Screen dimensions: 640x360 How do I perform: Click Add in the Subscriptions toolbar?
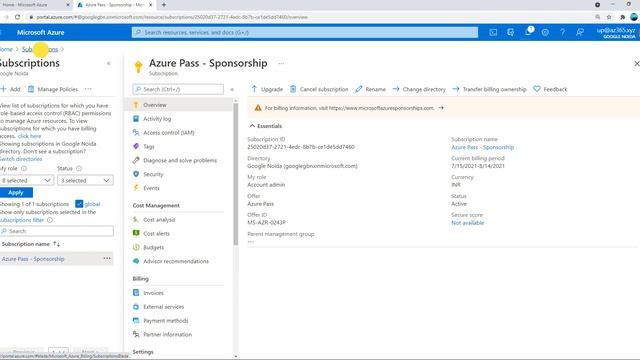pyautogui.click(x=11, y=89)
